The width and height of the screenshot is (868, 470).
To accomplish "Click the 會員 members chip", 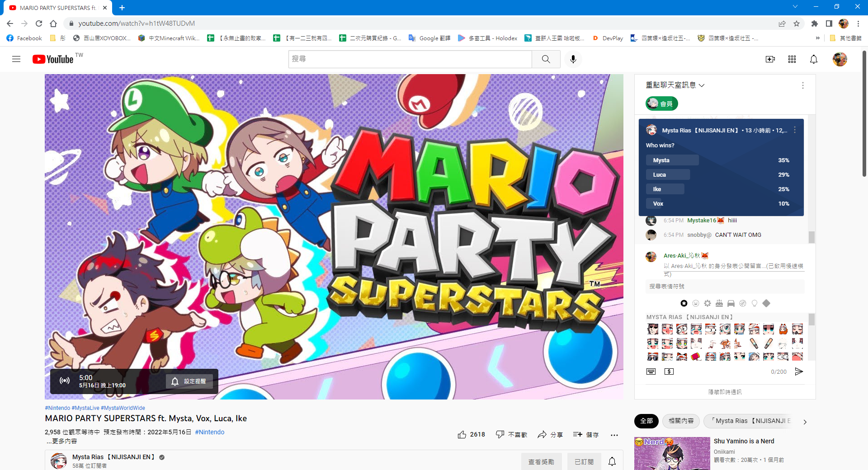I will 661,103.
